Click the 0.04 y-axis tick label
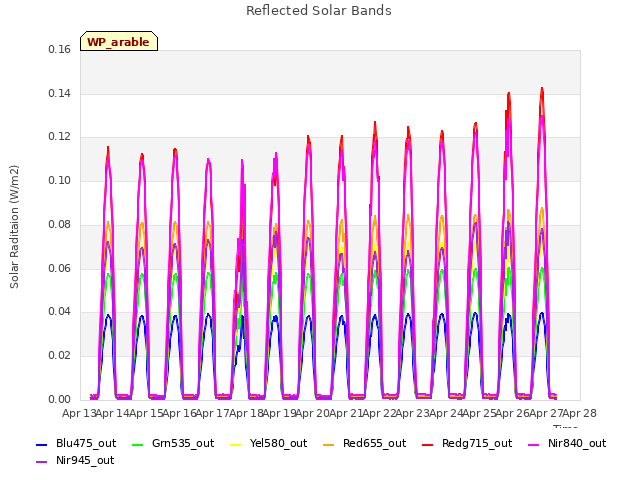Image resolution: width=640 pixels, height=480 pixels. 60,312
